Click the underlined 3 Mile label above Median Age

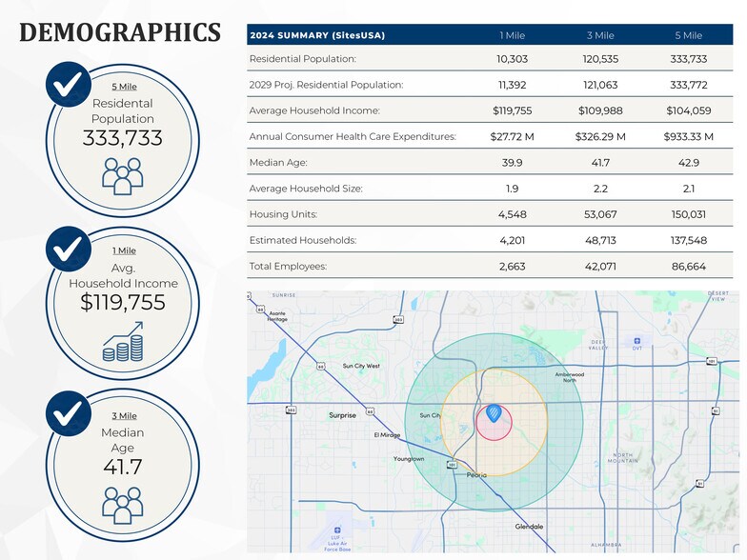point(123,416)
